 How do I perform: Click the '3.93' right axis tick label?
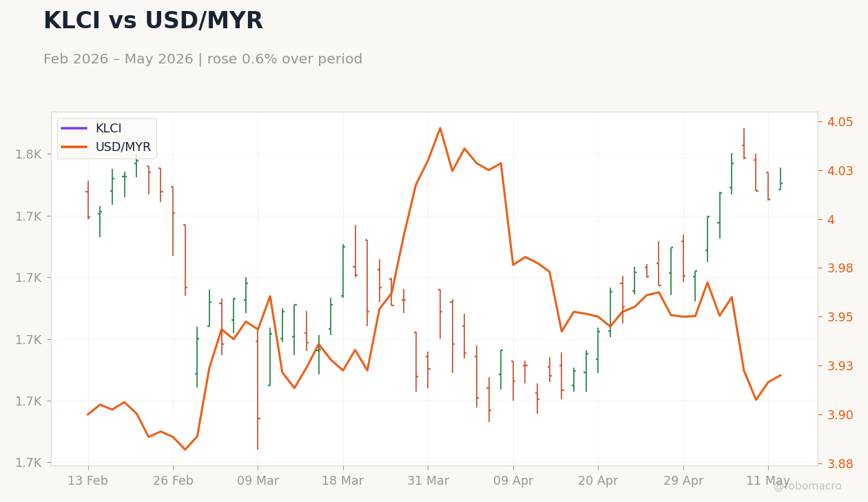[x=840, y=366]
